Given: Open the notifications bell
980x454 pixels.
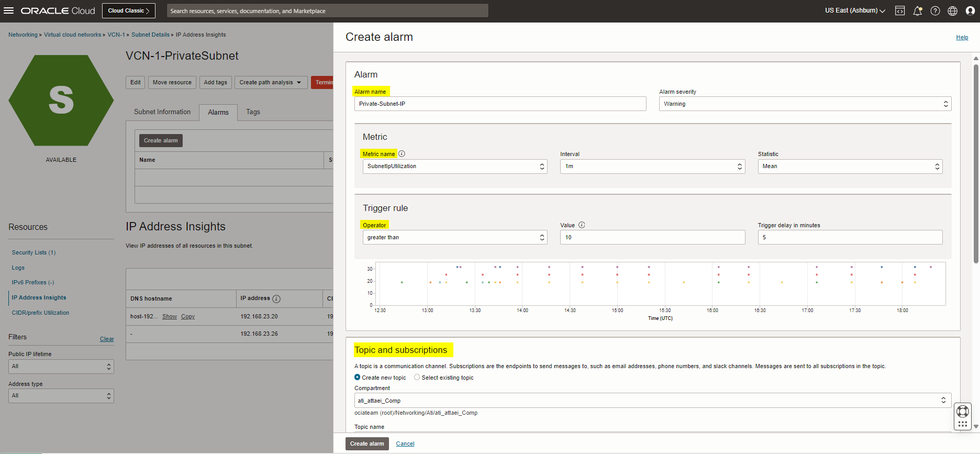Looking at the screenshot, I should pos(917,11).
